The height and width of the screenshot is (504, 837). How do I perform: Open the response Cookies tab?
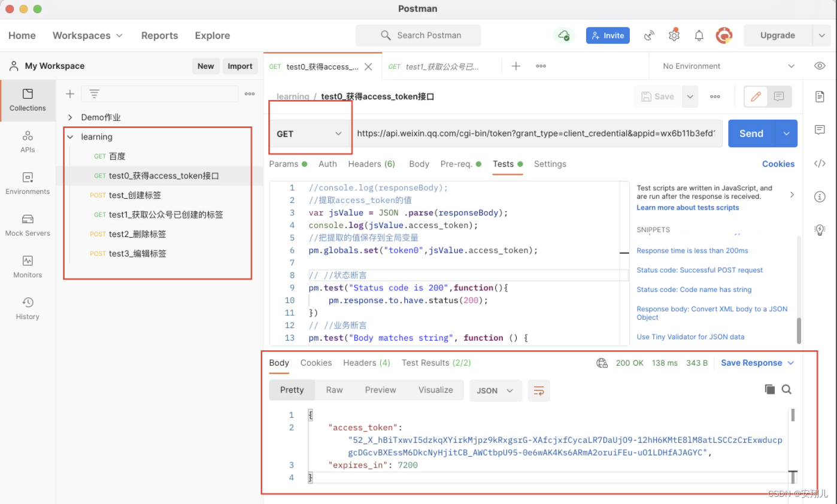tap(316, 363)
